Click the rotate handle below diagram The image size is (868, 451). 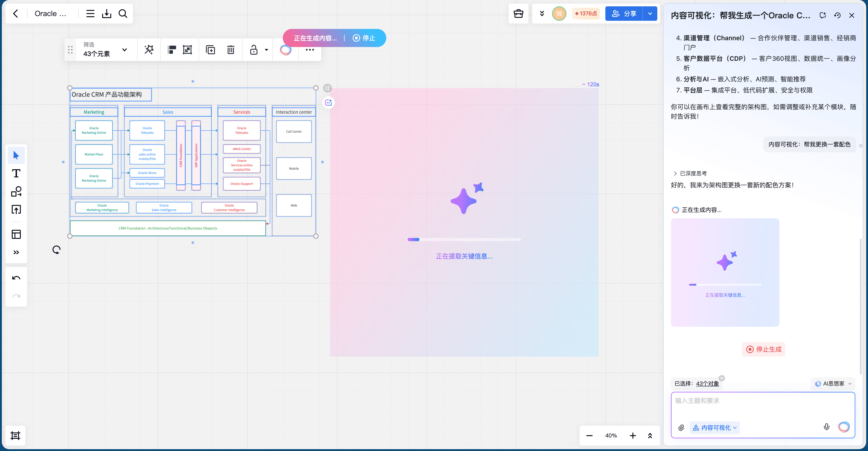(x=56, y=250)
